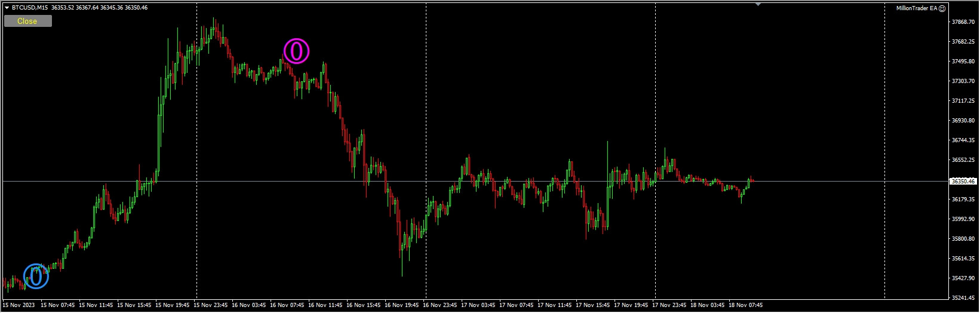Click time label 18 Nov 03:45
Image resolution: width=980 pixels, height=313 pixels.
click(x=708, y=305)
